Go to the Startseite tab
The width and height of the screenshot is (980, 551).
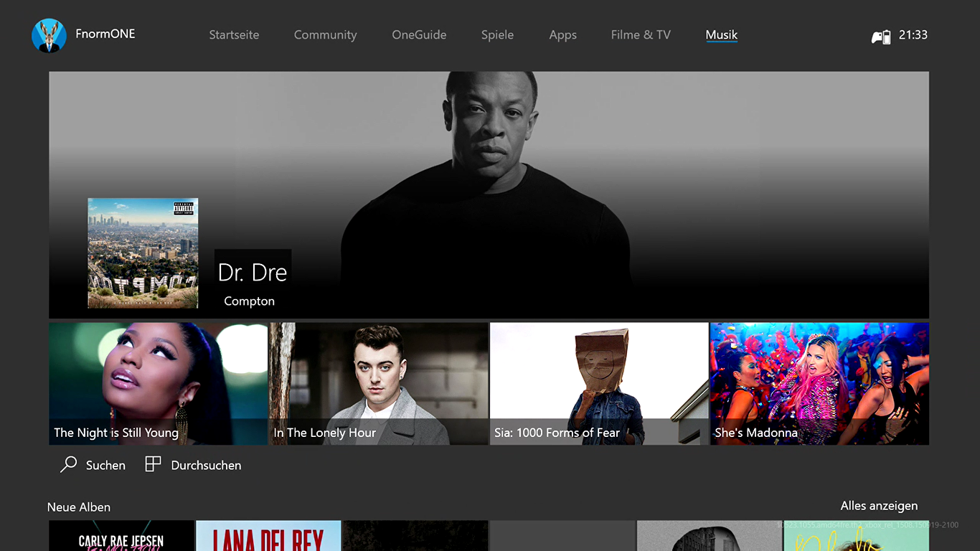pyautogui.click(x=234, y=35)
